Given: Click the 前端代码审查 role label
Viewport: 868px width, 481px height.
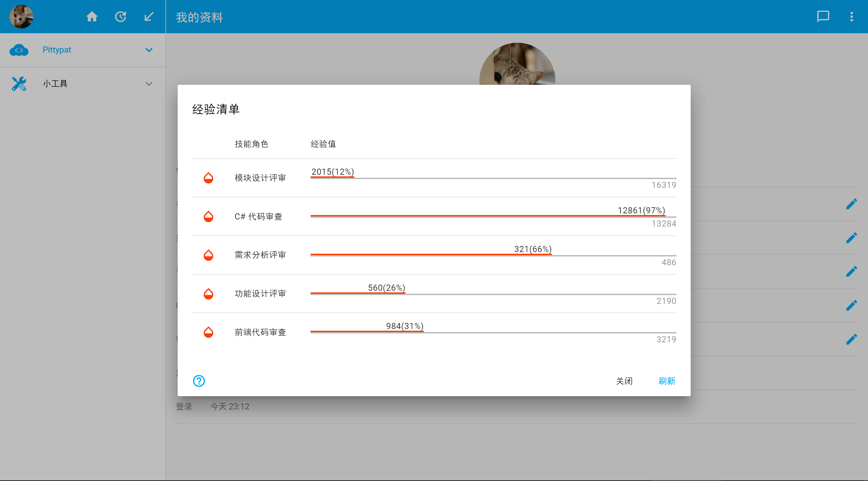Looking at the screenshot, I should click(260, 332).
